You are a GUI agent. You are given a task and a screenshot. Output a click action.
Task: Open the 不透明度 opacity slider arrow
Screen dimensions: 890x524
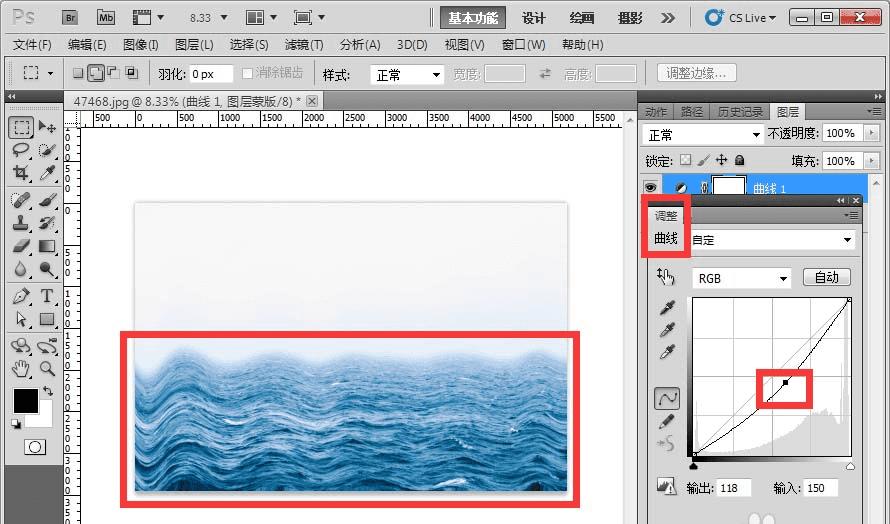tap(871, 133)
